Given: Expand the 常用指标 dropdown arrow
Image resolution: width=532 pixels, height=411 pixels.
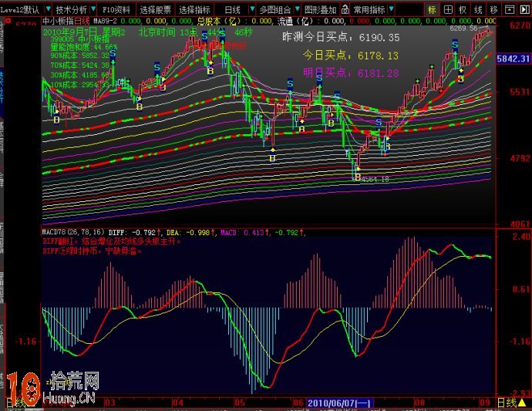Looking at the screenshot, I should click(x=391, y=9).
